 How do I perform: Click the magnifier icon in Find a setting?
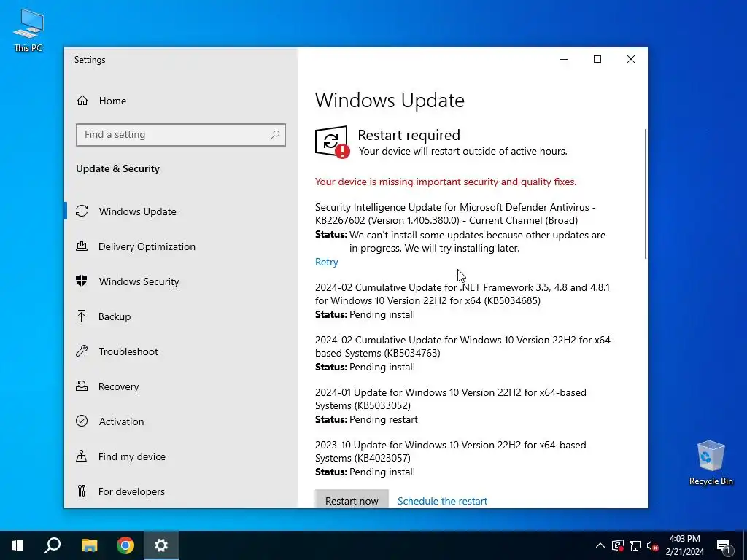point(275,135)
